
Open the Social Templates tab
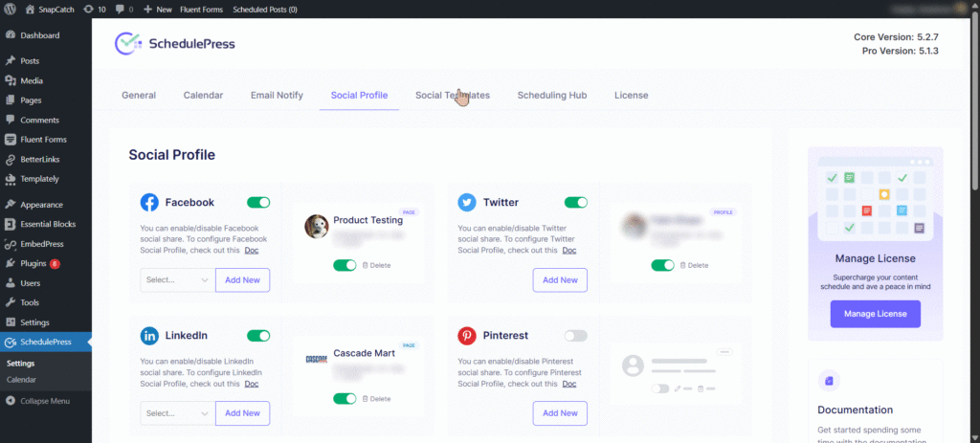coord(453,96)
